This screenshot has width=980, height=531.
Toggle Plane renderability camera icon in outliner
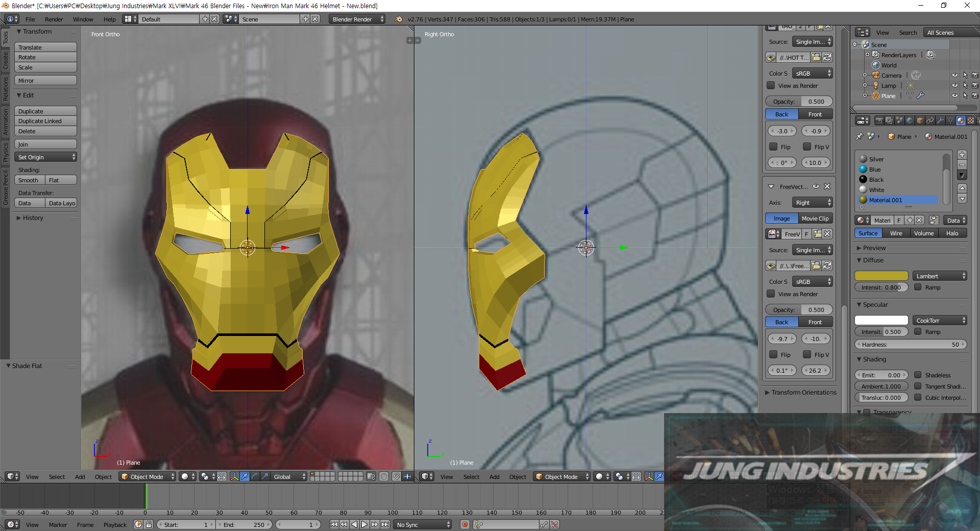975,95
